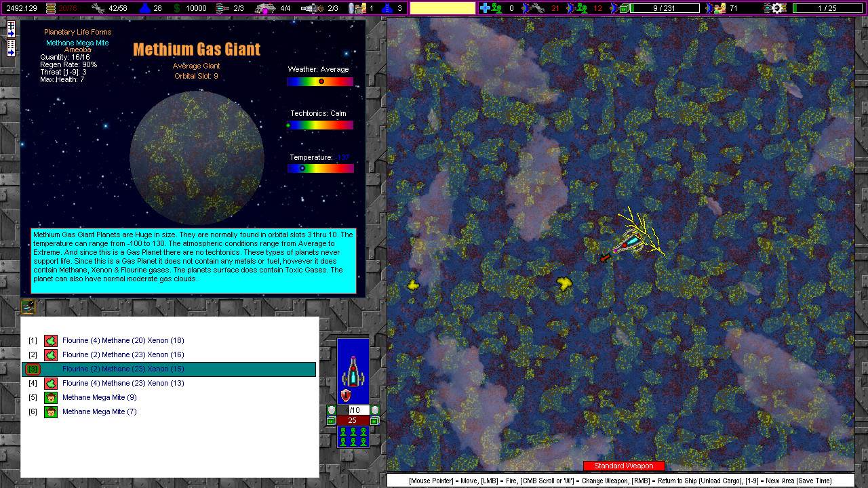Select the Standard Weapon button at the bottom
The height and width of the screenshot is (488, 868).
click(x=624, y=466)
